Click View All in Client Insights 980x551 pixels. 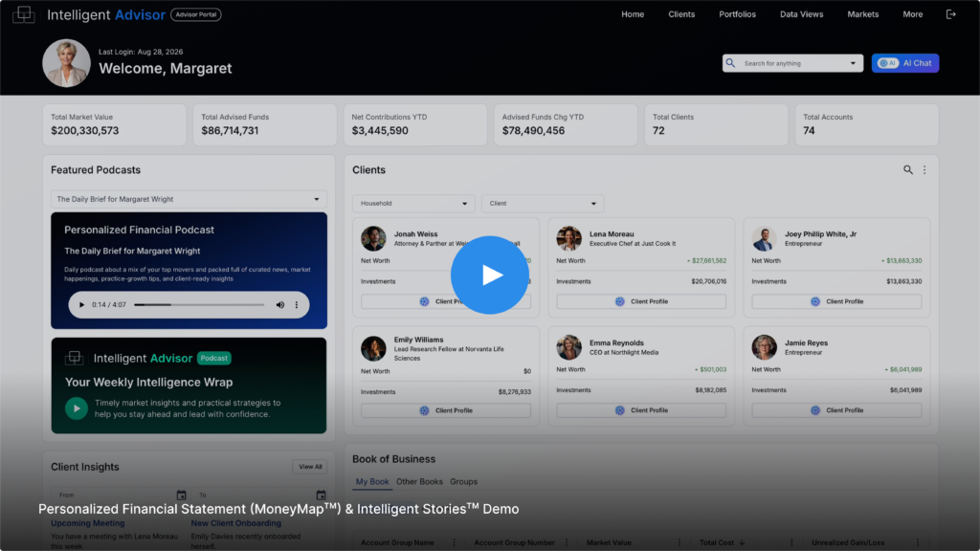coord(310,467)
